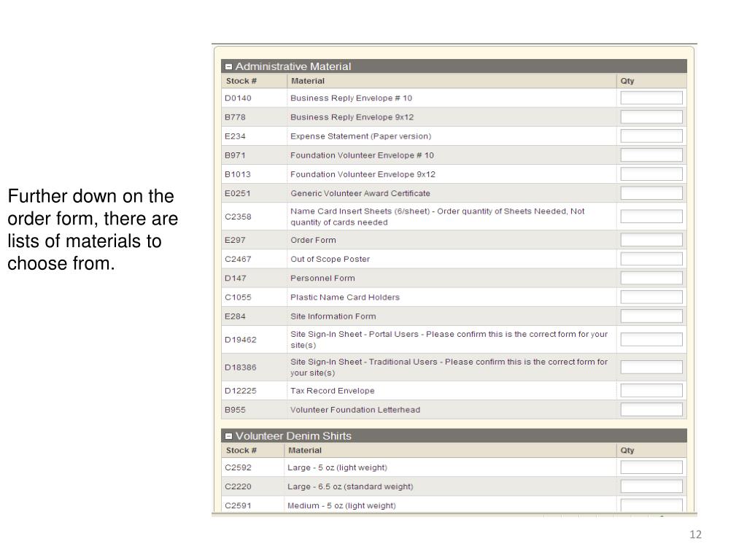Click Administrative Material 'Material' column header

click(308, 81)
